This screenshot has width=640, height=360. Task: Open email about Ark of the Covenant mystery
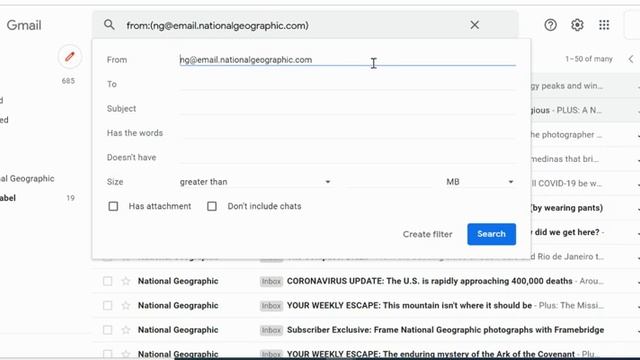pos(431,353)
